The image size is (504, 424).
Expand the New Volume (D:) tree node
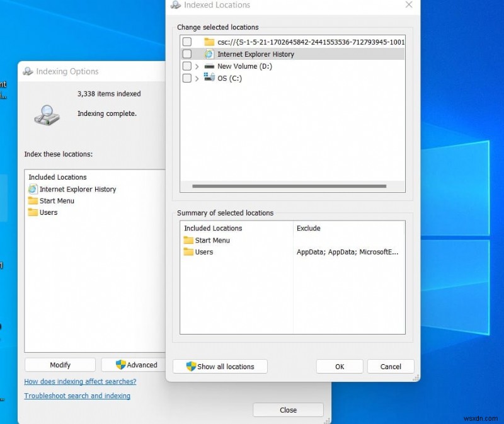pos(197,66)
